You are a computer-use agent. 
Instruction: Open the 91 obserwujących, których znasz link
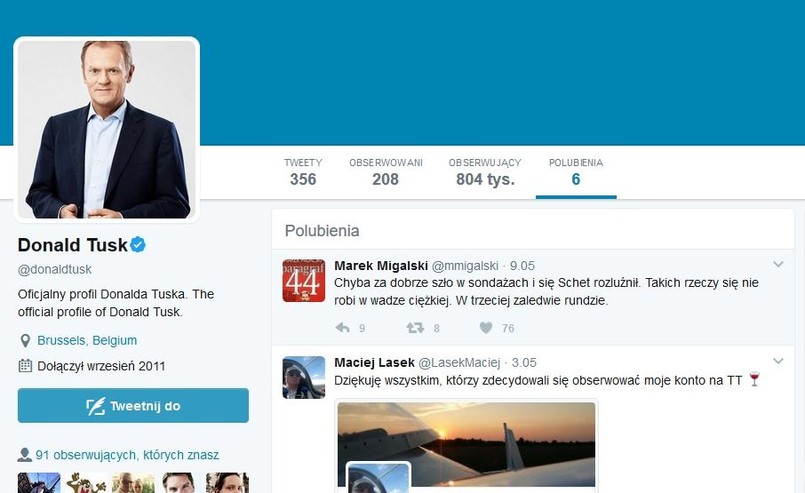pyautogui.click(x=127, y=455)
